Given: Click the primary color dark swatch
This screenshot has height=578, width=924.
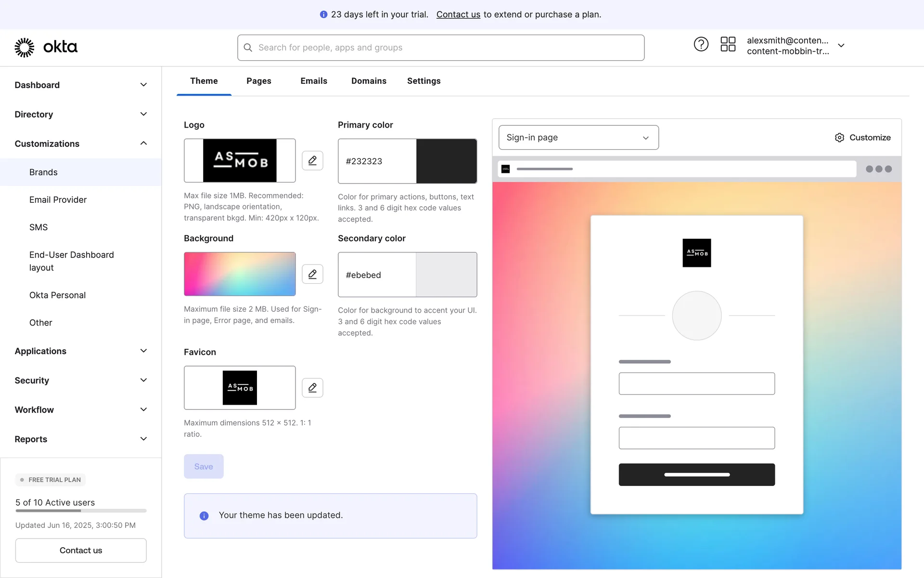Looking at the screenshot, I should pos(446,161).
